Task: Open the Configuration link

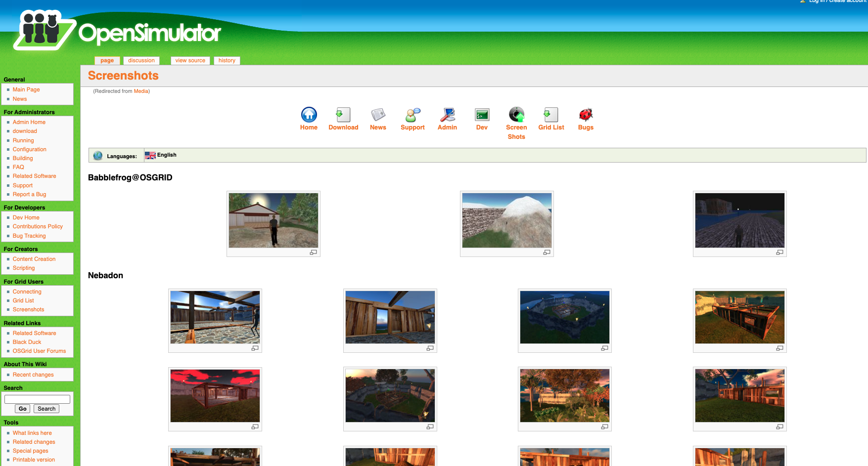Action: point(30,149)
